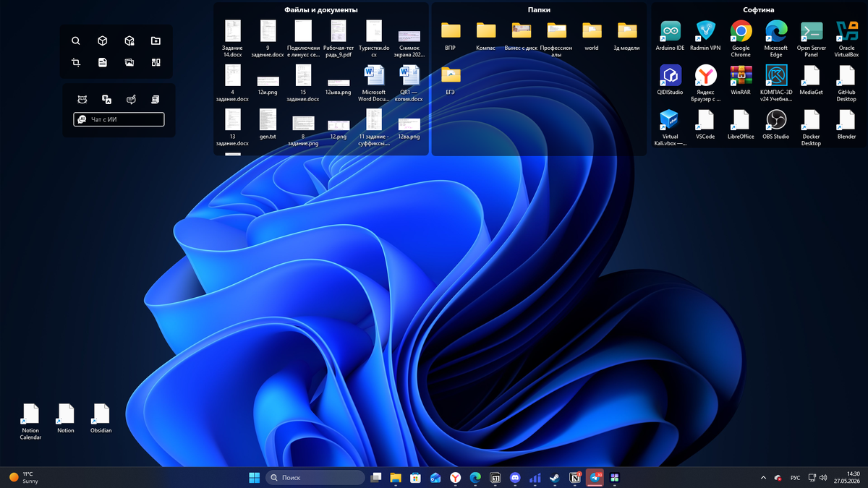Click the plain cube icon in the widget

[103, 41]
